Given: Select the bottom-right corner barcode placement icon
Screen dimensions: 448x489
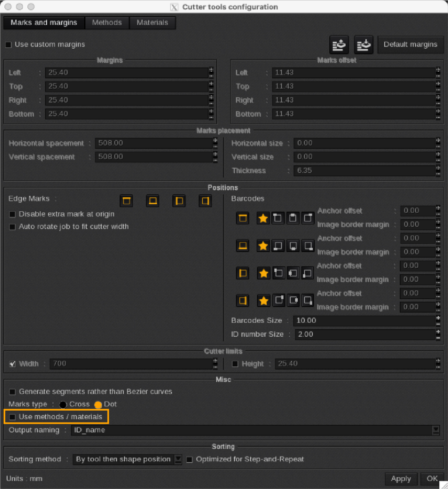Looking at the screenshot, I should [308, 245].
